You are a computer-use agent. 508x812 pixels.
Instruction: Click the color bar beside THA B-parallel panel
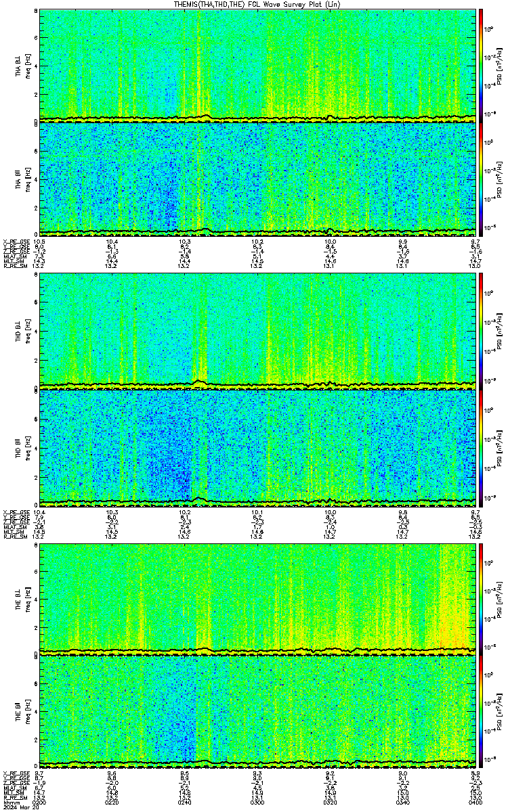480,179
